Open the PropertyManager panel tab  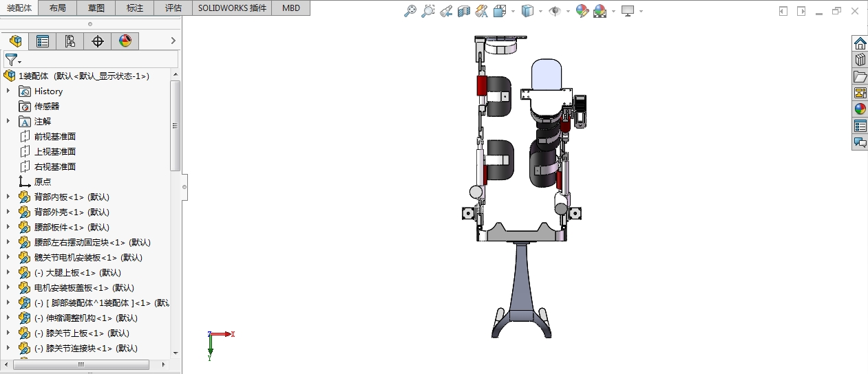coord(43,41)
